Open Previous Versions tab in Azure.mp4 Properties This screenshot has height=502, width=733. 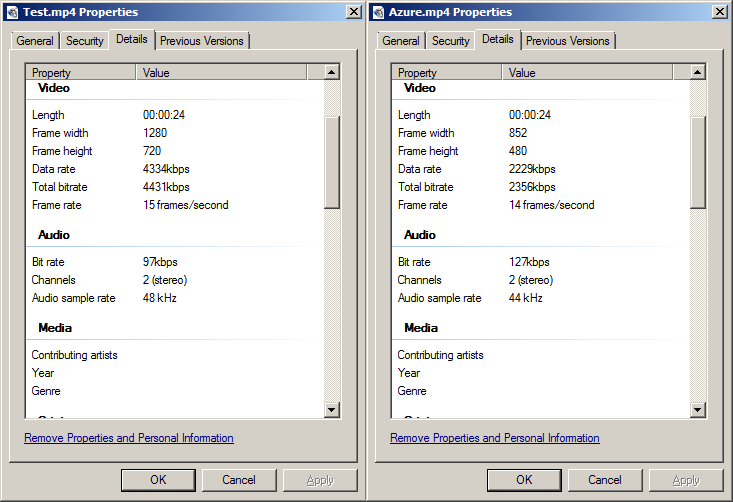(568, 41)
